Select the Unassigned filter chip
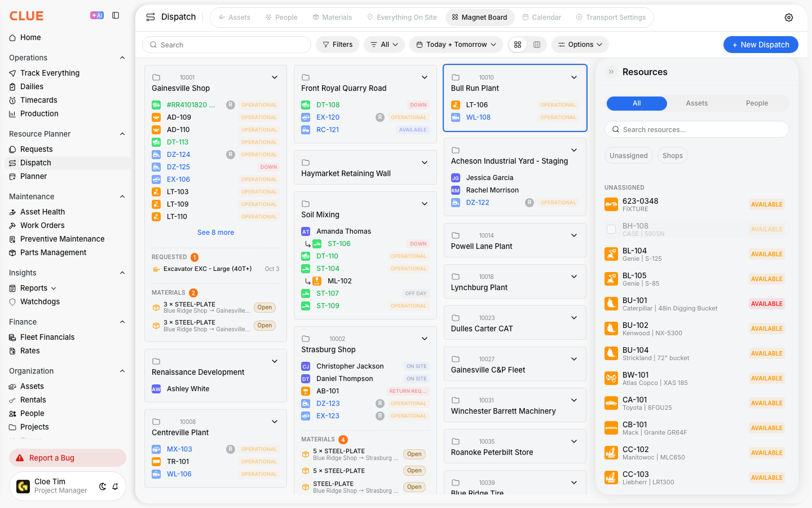Screen dimensions: 812x508 point(629,156)
